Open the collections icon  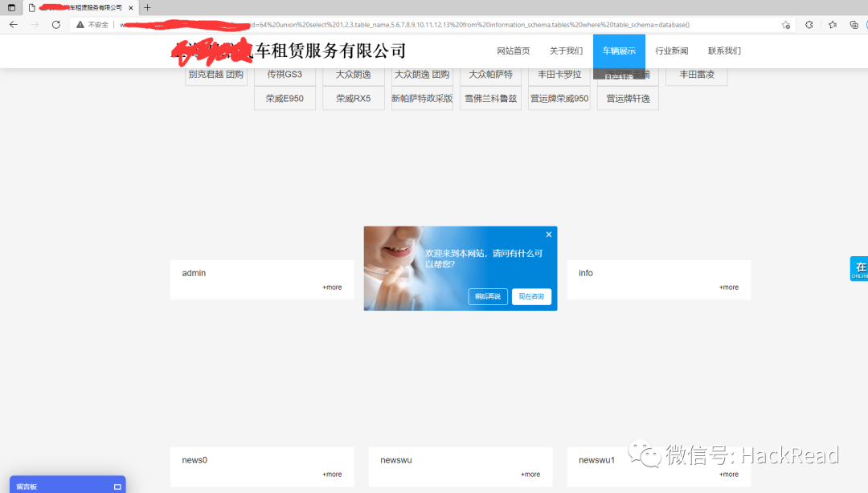(x=854, y=24)
